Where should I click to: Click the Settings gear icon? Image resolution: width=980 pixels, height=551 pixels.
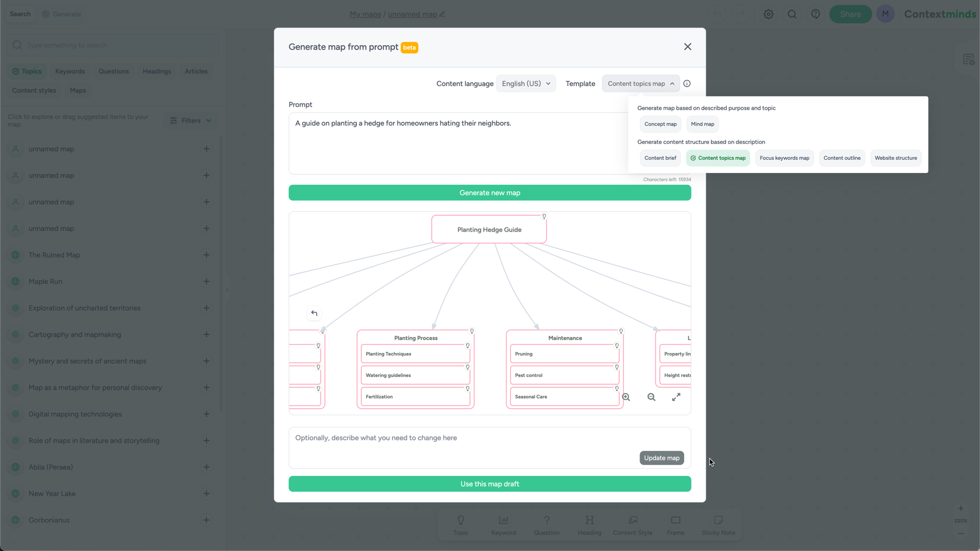769,14
